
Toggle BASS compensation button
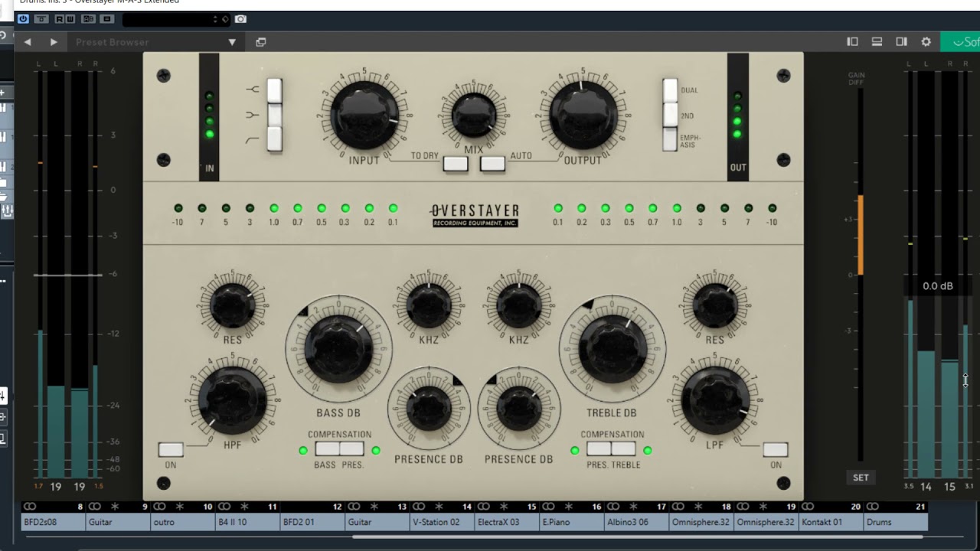pos(327,450)
